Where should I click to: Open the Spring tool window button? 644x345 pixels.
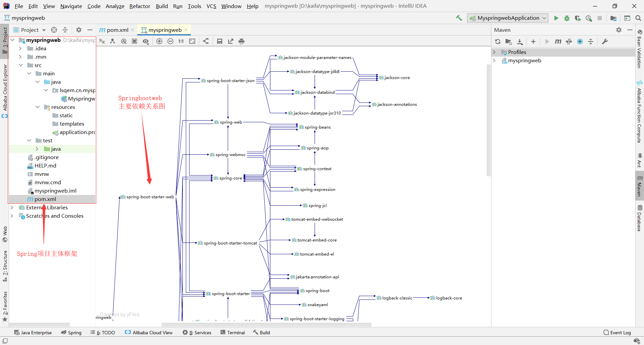71,333
